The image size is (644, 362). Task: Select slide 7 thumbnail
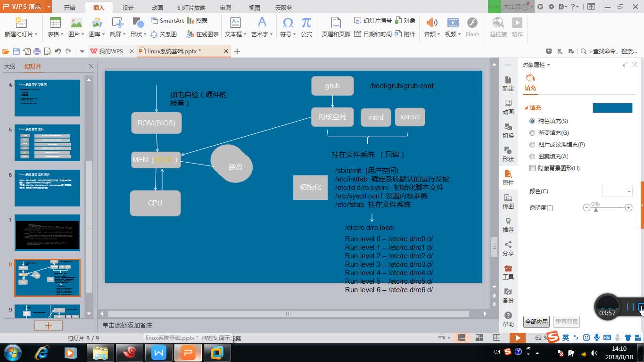(47, 233)
